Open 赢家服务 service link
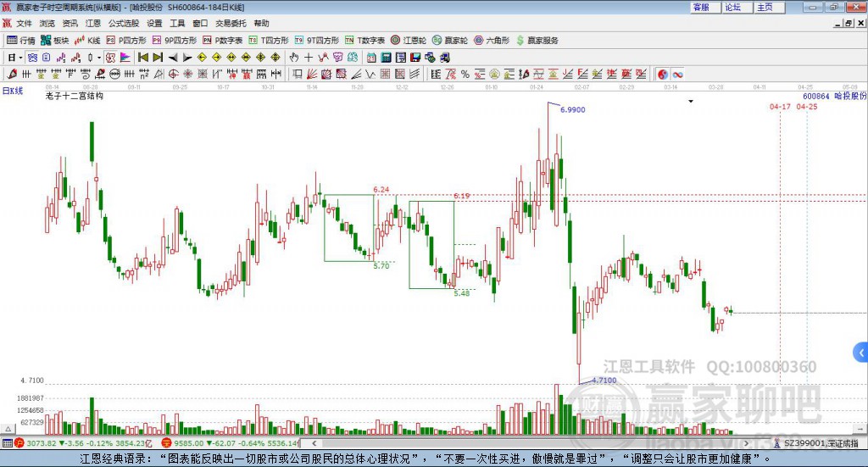868x467 pixels. pyautogui.click(x=537, y=41)
